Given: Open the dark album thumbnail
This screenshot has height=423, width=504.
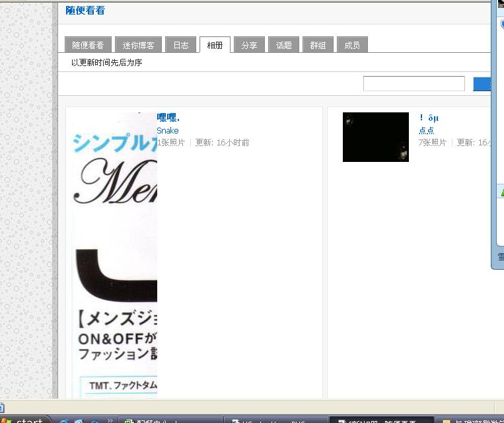Looking at the screenshot, I should tap(375, 137).
